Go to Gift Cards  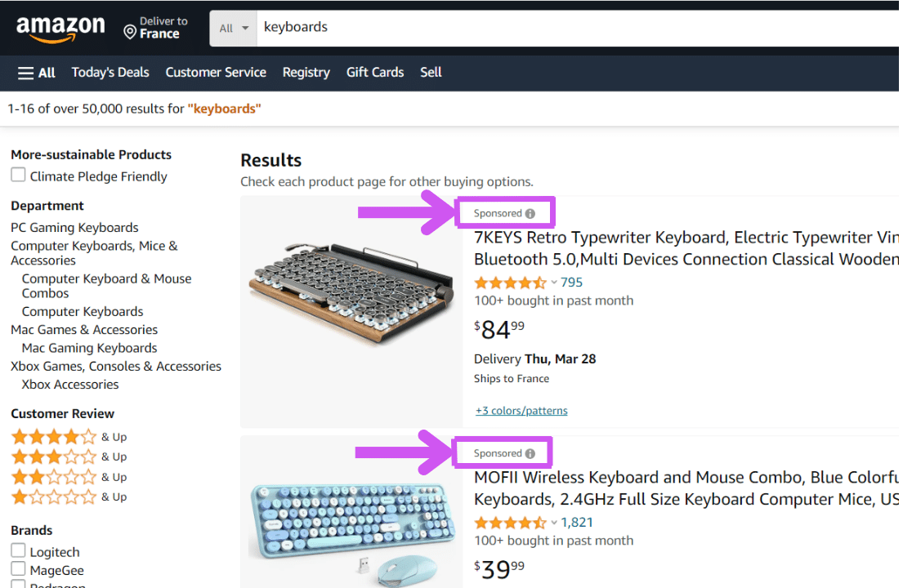375,73
